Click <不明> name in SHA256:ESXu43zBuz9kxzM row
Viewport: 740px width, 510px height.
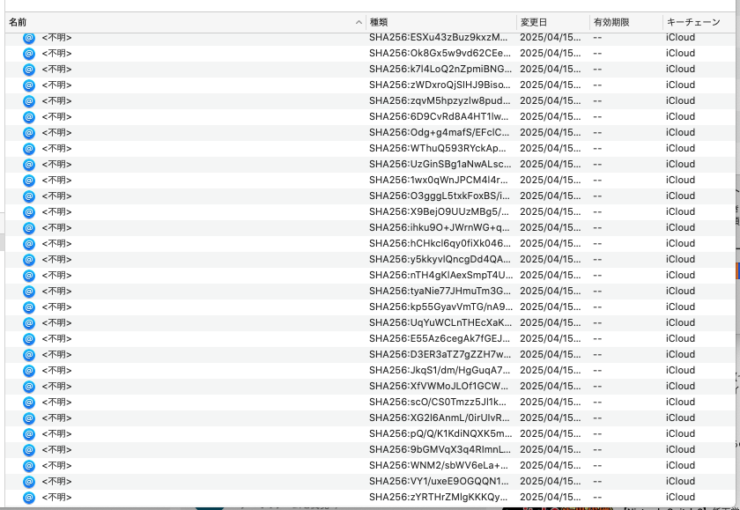(x=57, y=38)
